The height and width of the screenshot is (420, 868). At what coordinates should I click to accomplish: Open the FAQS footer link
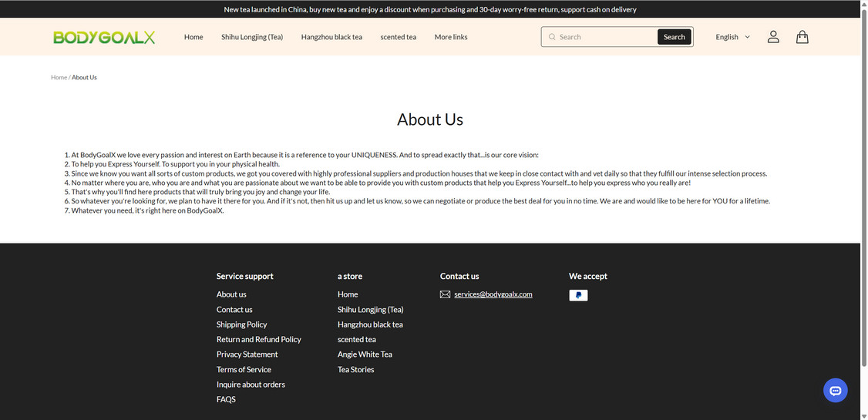click(226, 399)
